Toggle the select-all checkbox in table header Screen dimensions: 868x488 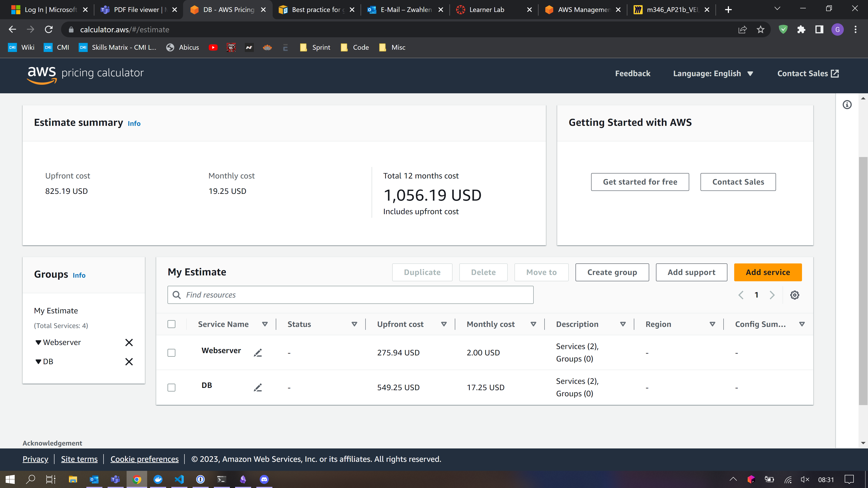coord(172,324)
